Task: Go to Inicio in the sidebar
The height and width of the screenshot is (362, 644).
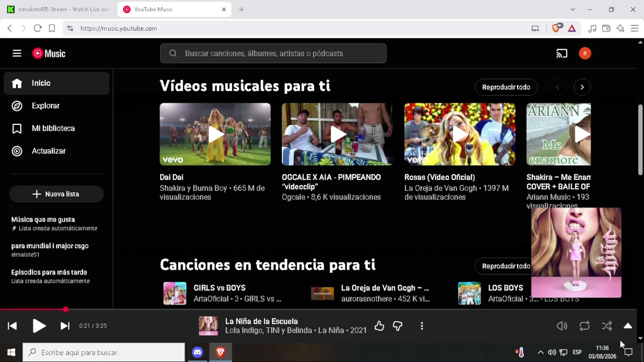Action: coord(56,83)
